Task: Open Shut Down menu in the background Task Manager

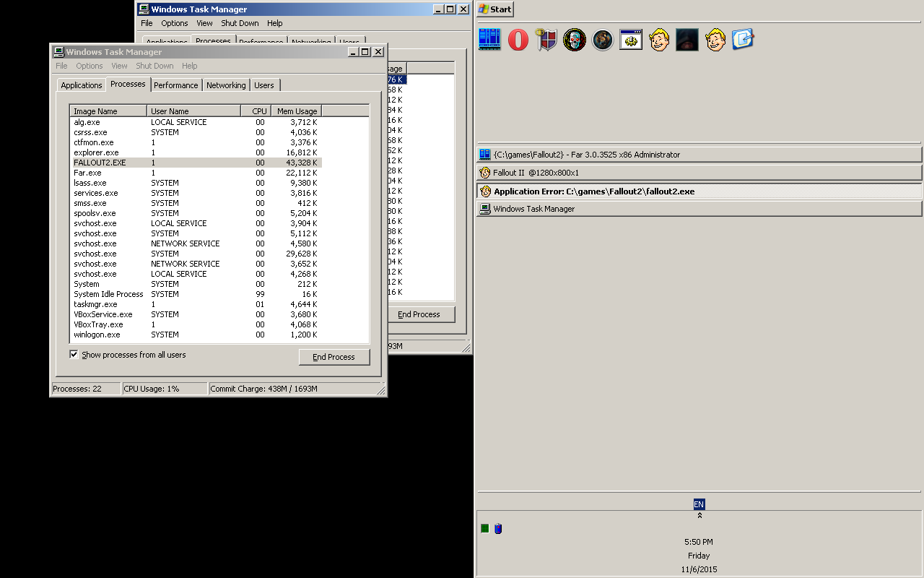Action: [x=240, y=23]
